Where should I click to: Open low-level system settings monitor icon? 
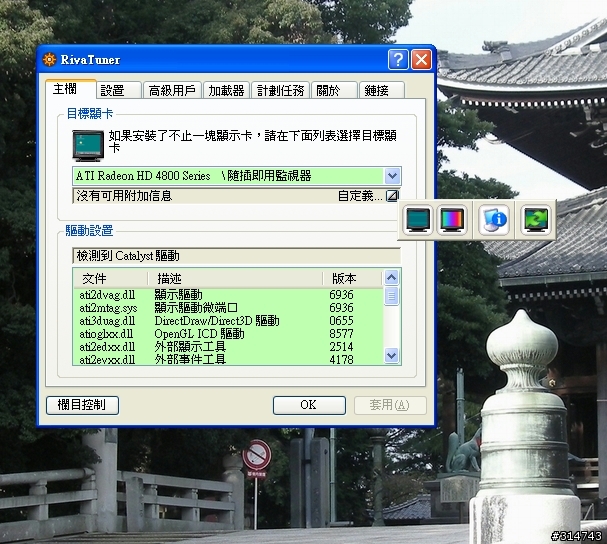[x=418, y=220]
